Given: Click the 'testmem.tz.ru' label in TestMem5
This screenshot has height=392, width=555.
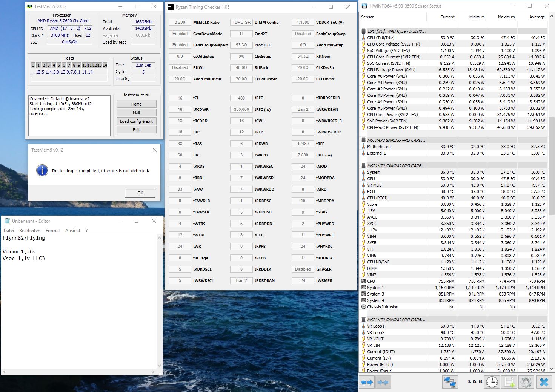Looking at the screenshot, I should [137, 95].
